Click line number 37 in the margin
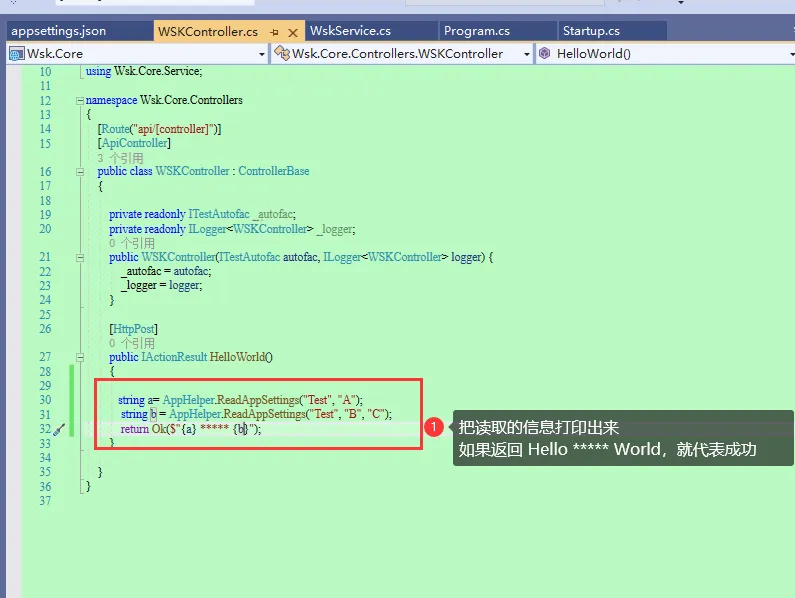Image resolution: width=795 pixels, height=598 pixels. (x=45, y=501)
